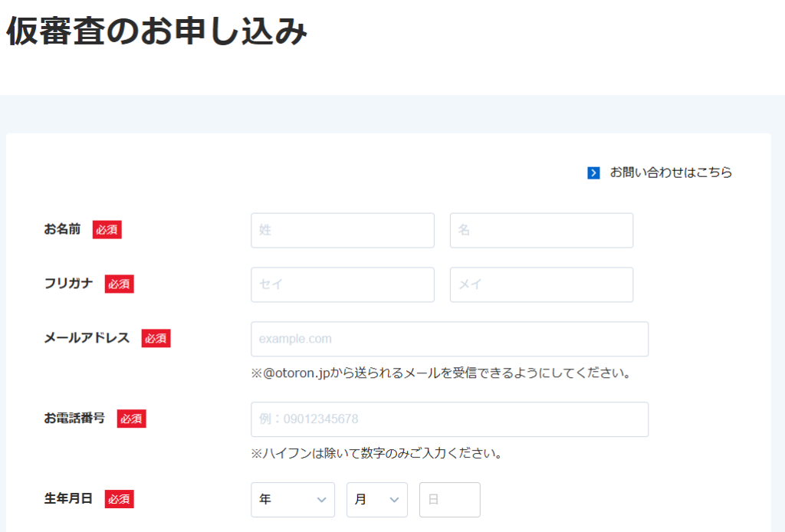Viewport: 785px width, 532px height.
Task: Click the 必須 badge next to 生年月日
Action: [119, 499]
